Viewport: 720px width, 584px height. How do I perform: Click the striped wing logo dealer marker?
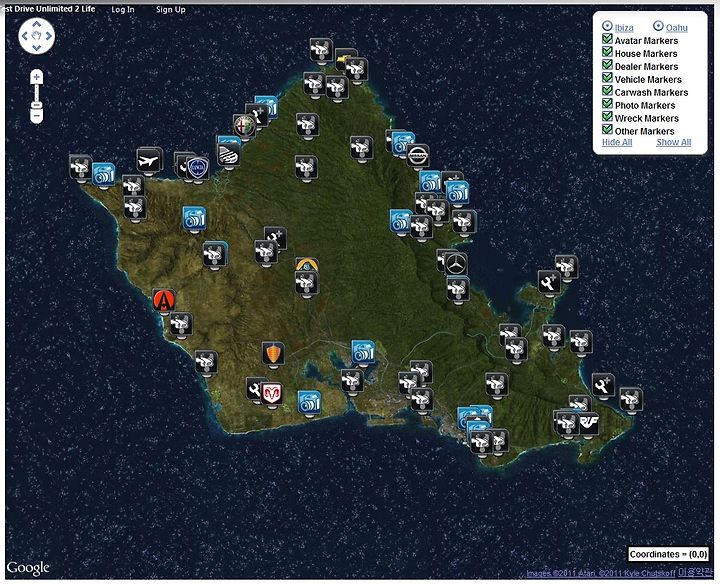pos(228,155)
